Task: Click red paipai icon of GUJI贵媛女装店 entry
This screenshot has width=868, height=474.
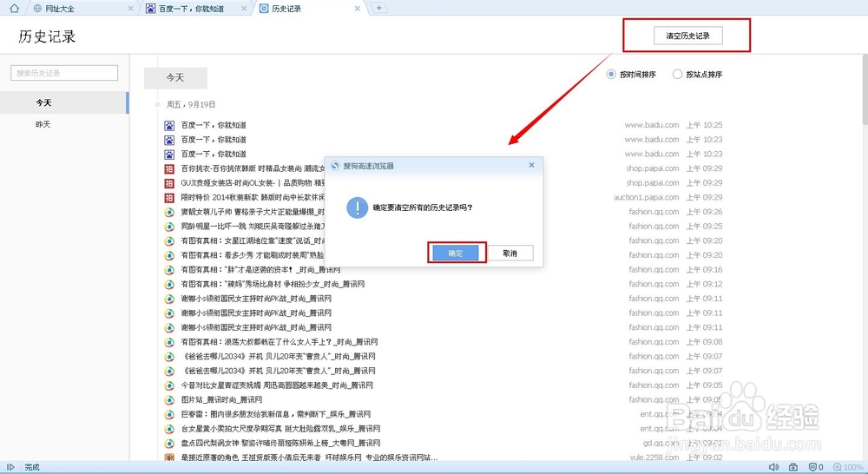Action: 169,183
